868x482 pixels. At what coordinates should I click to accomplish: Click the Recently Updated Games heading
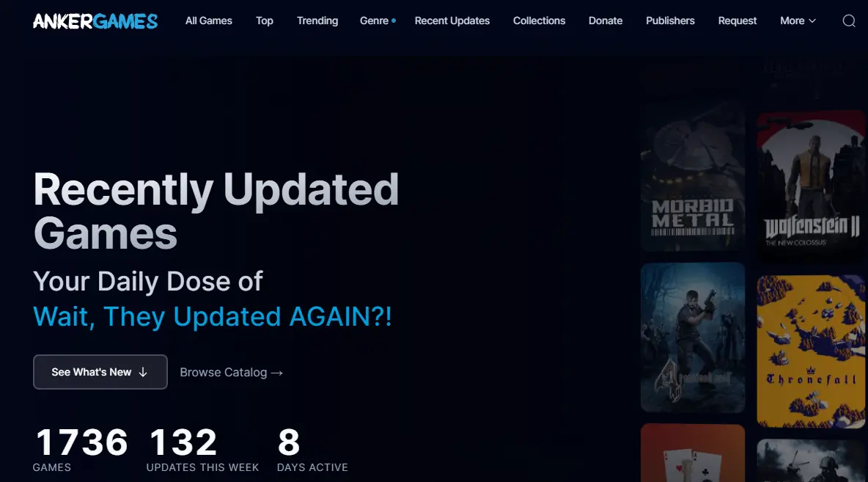point(216,211)
